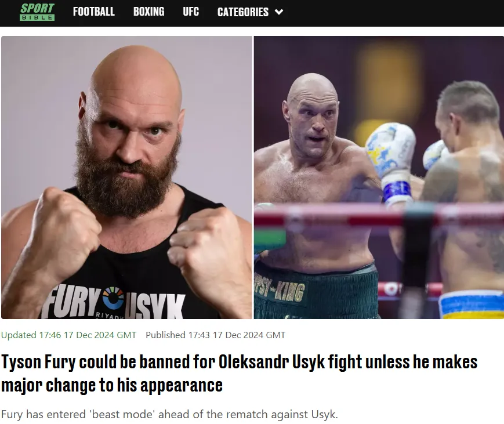Image resolution: width=504 pixels, height=424 pixels.
Task: Click the article headline about Tyson Fury
Action: click(x=239, y=373)
